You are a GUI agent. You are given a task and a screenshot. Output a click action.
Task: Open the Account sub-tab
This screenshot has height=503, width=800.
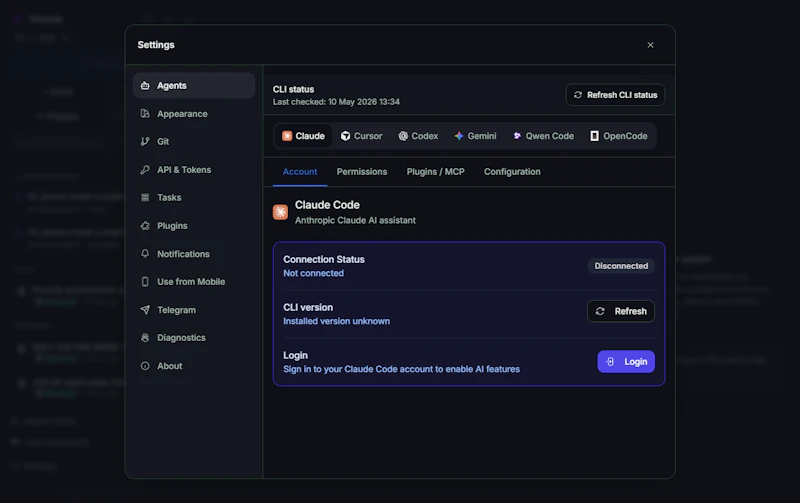(300, 172)
